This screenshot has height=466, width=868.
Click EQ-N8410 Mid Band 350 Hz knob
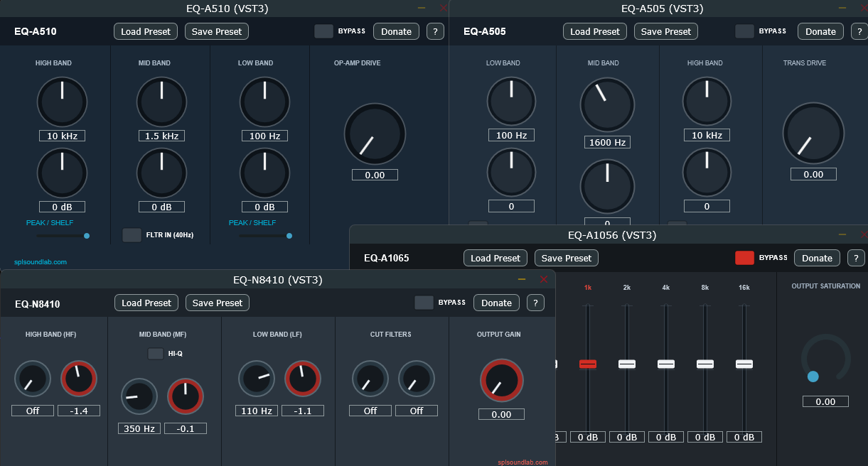click(139, 396)
